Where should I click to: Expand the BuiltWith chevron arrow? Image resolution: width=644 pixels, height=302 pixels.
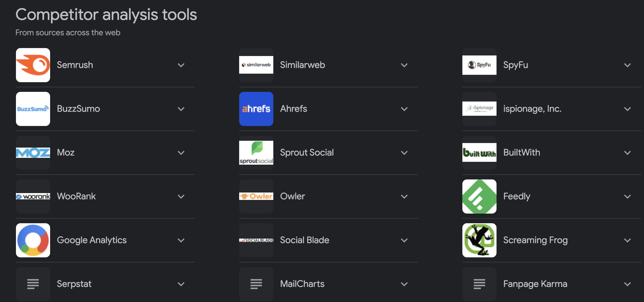click(627, 153)
